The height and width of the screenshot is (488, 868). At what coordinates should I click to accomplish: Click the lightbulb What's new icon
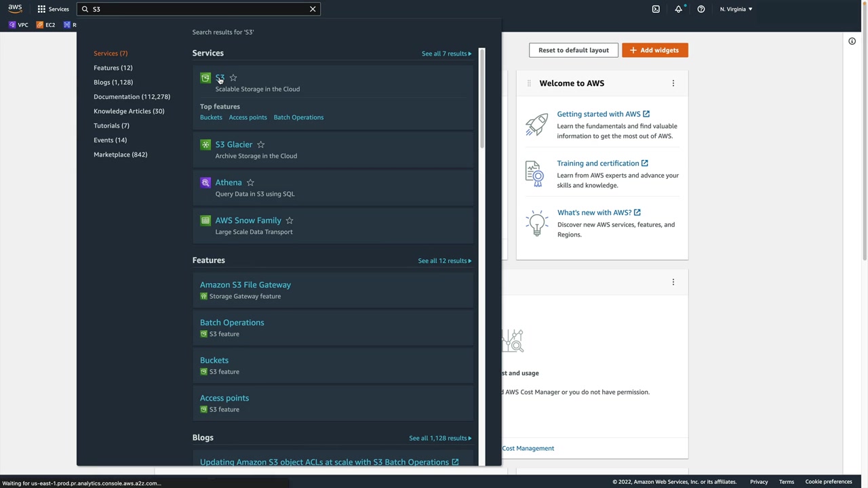[536, 224]
